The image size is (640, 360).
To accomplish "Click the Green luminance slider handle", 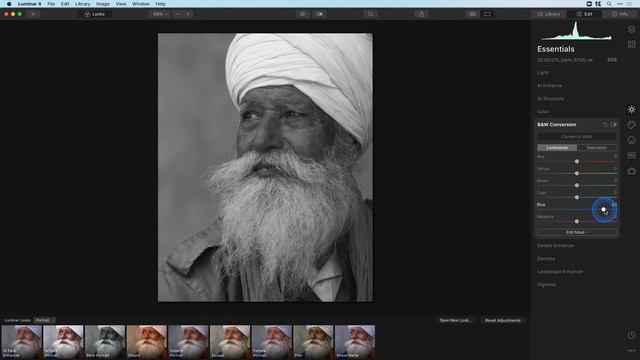I will pos(577,185).
